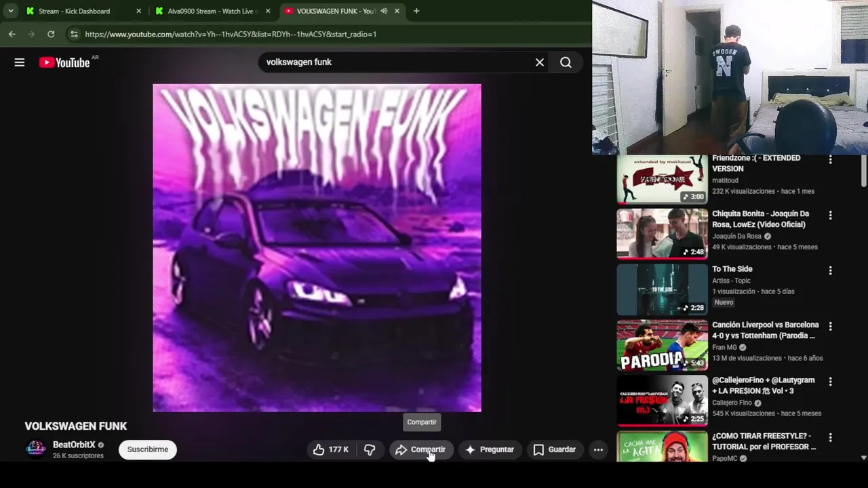The image size is (868, 488).
Task: Click Chiquita Bonita - Joaquín Da Rosa title
Action: [760, 219]
